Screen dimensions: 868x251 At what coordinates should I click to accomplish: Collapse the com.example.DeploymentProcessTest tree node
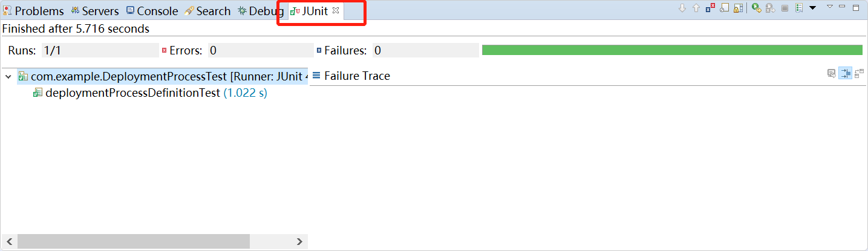click(8, 77)
